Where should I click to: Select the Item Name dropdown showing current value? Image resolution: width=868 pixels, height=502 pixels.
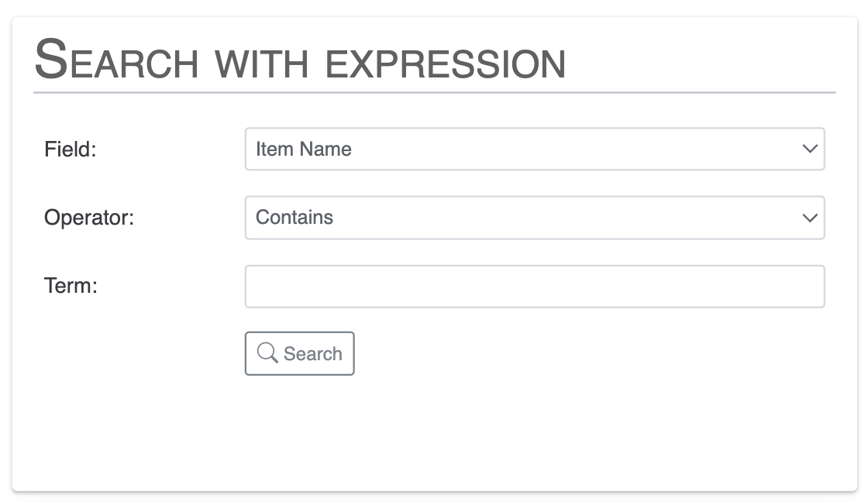535,149
